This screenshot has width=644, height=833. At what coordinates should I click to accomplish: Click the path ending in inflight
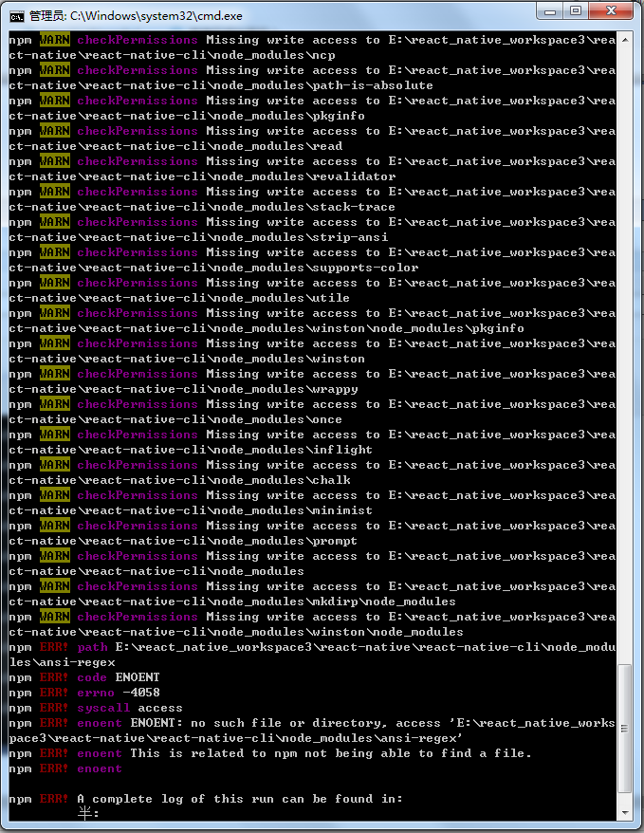[191, 450]
